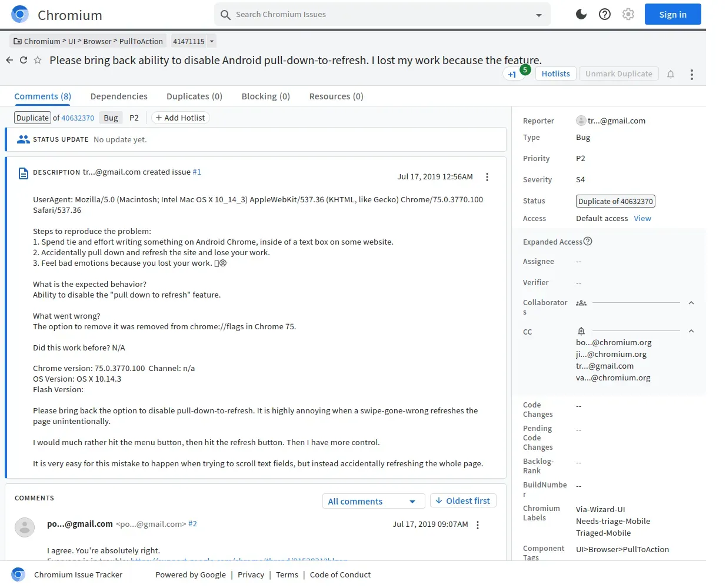Viewport: 726px width, 588px height.
Task: Click Duplicate of 40632370 status chip
Action: [615, 201]
